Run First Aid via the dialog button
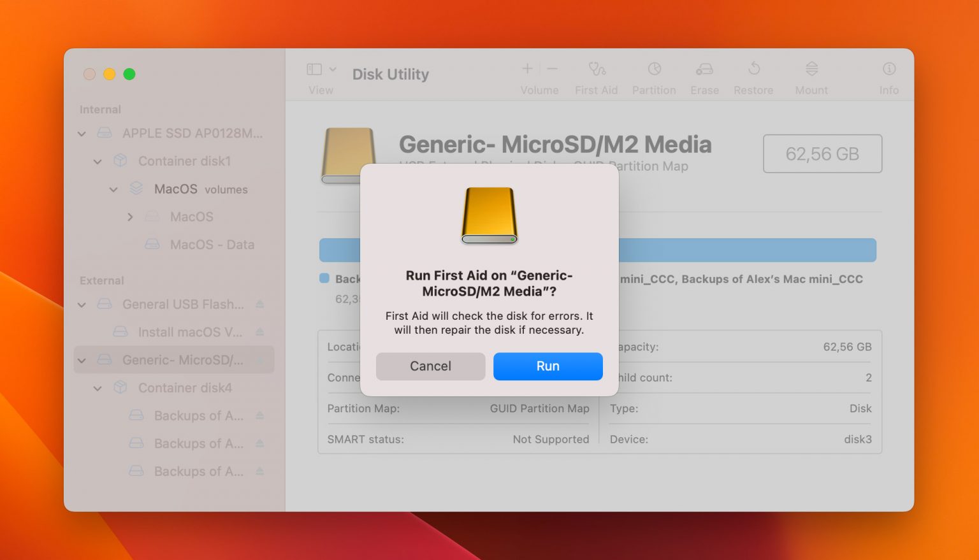Image resolution: width=979 pixels, height=560 pixels. tap(548, 366)
